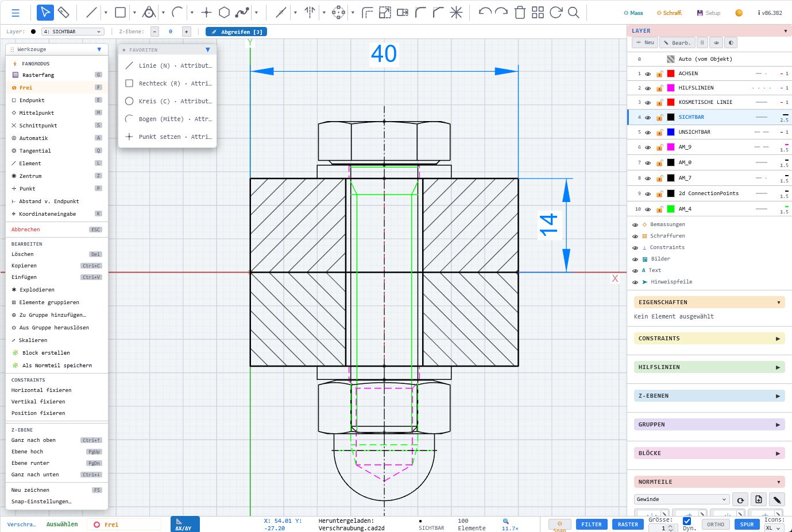
Task: Open the Icons size dropdown
Action: click(773, 528)
